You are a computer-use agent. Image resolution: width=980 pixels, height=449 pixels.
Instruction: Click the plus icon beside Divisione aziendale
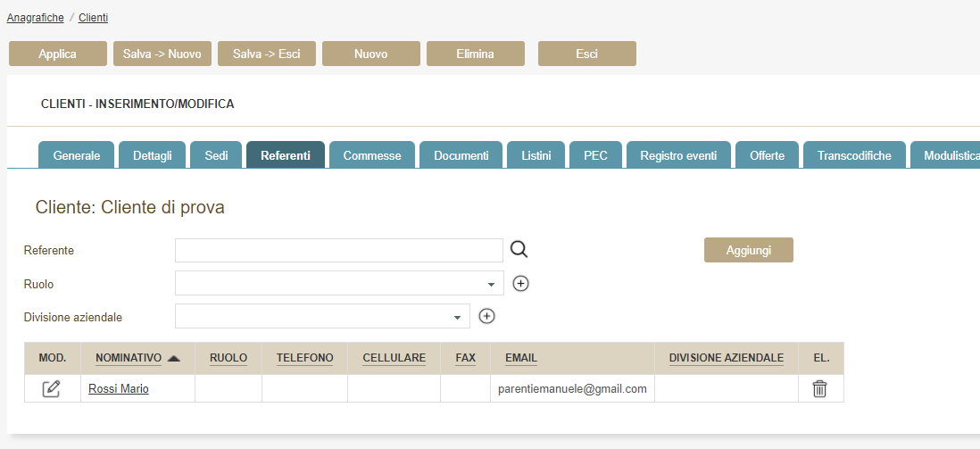click(x=486, y=316)
